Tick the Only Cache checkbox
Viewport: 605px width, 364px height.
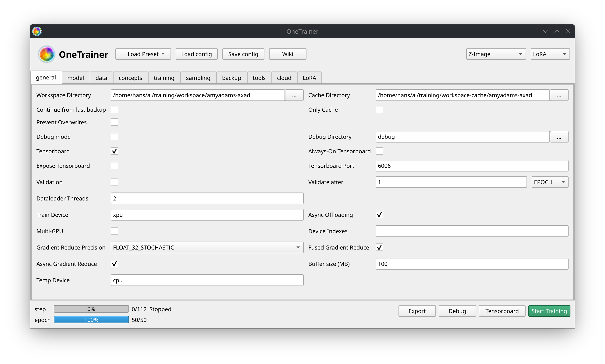[x=379, y=109]
